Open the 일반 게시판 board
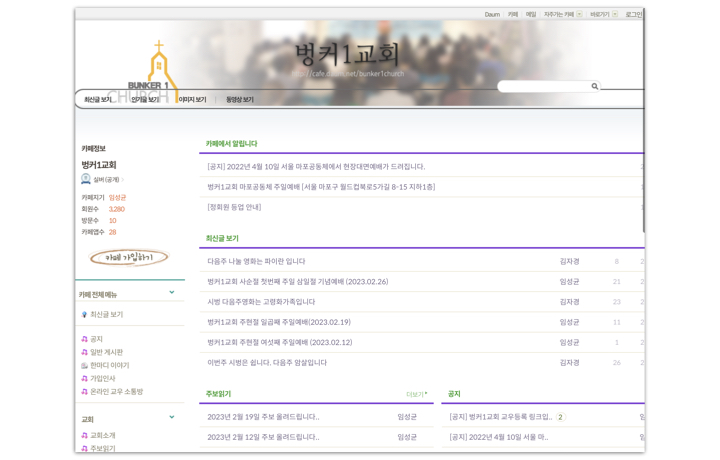 point(107,352)
